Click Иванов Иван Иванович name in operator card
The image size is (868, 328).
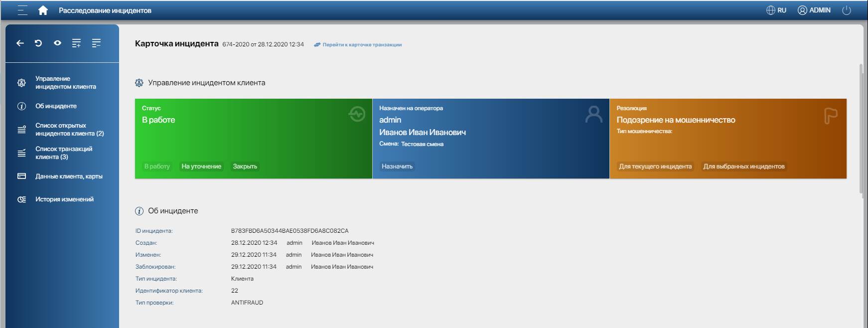[x=423, y=133]
